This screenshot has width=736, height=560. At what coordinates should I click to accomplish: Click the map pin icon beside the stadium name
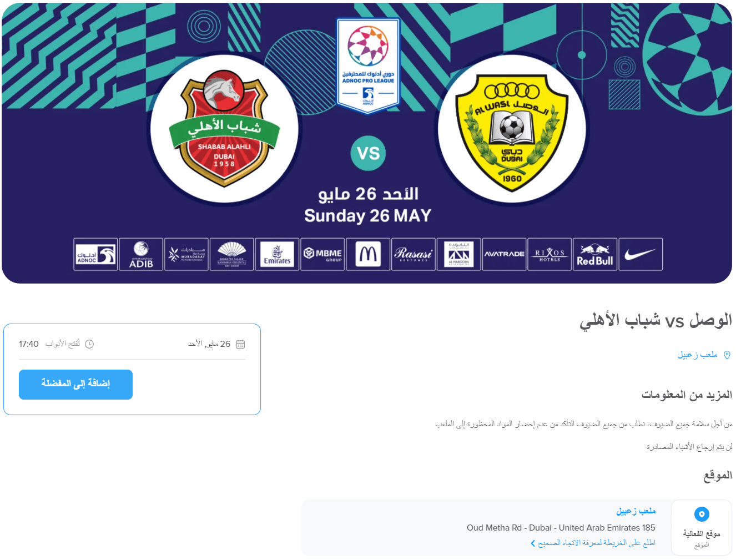727,355
